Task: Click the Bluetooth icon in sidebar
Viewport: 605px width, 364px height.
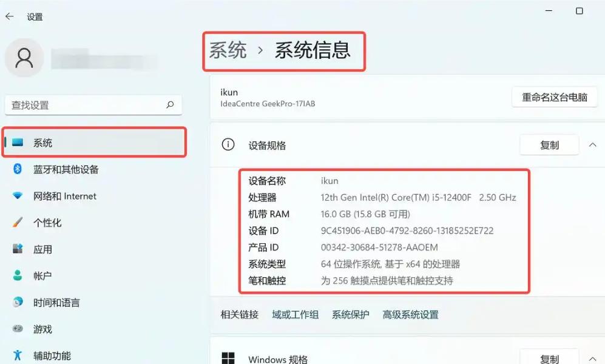Action: tap(18, 169)
